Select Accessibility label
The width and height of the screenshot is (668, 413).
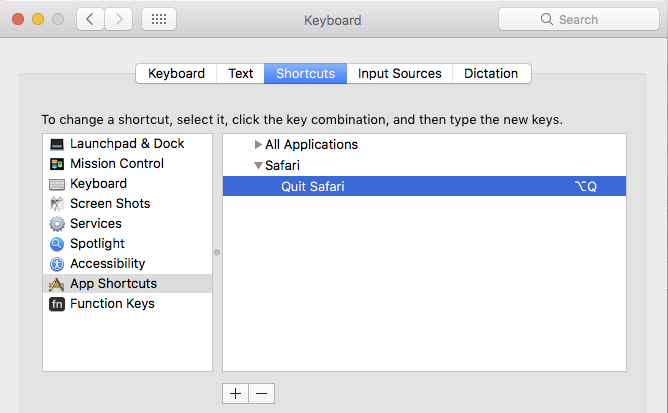(x=107, y=264)
